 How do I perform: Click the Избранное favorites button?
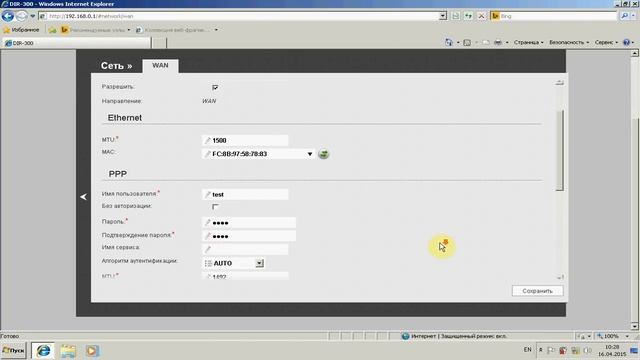point(21,30)
